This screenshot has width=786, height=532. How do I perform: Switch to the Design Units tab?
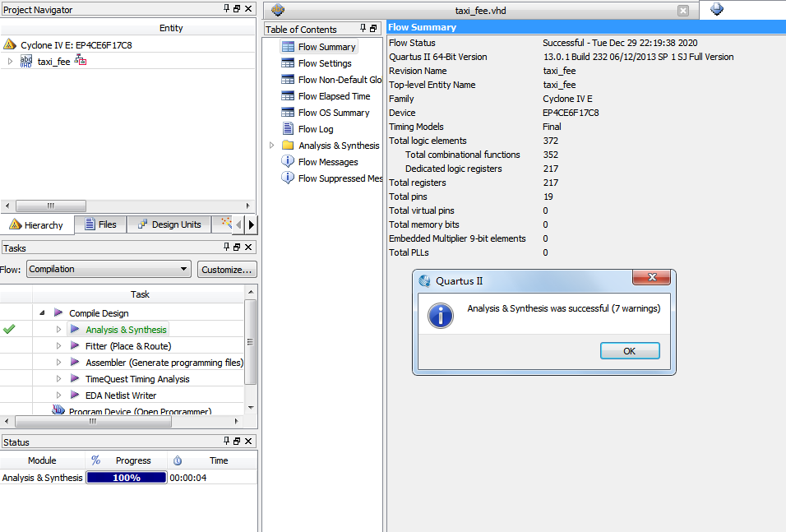tap(169, 224)
